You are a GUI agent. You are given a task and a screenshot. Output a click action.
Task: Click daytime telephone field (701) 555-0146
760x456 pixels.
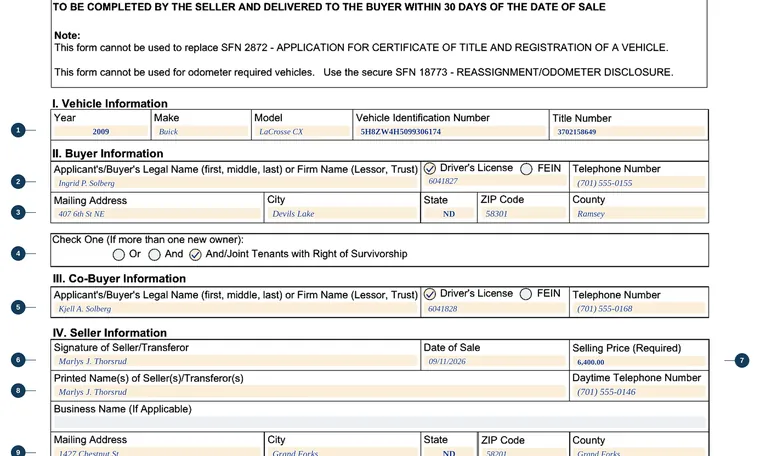click(638, 392)
